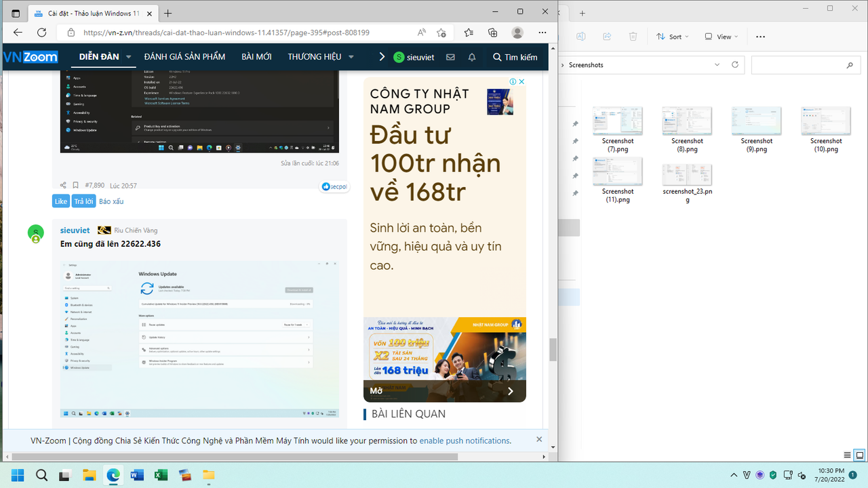Image resolution: width=868 pixels, height=488 pixels.
Task: Open THƯƠNG HIỆU menu item
Action: [x=315, y=57]
